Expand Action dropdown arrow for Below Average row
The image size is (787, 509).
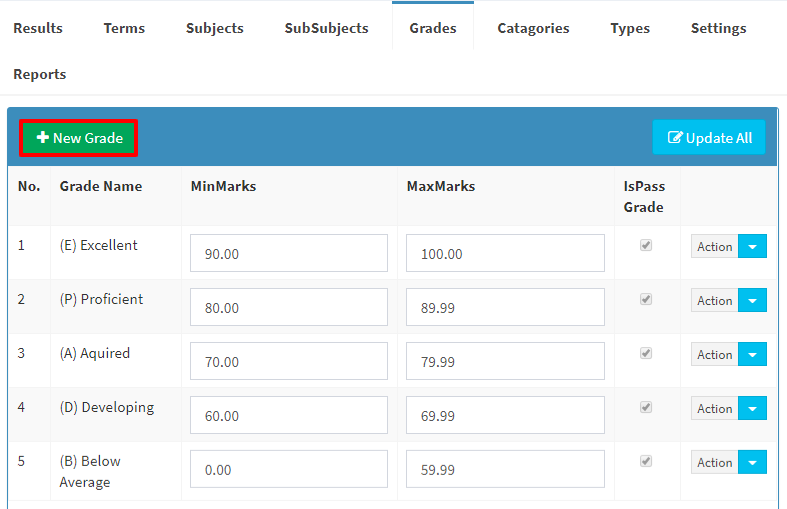click(752, 462)
